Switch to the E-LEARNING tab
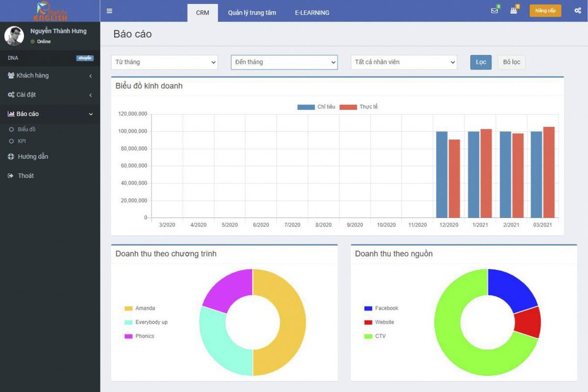This screenshot has width=588, height=392. tap(312, 13)
